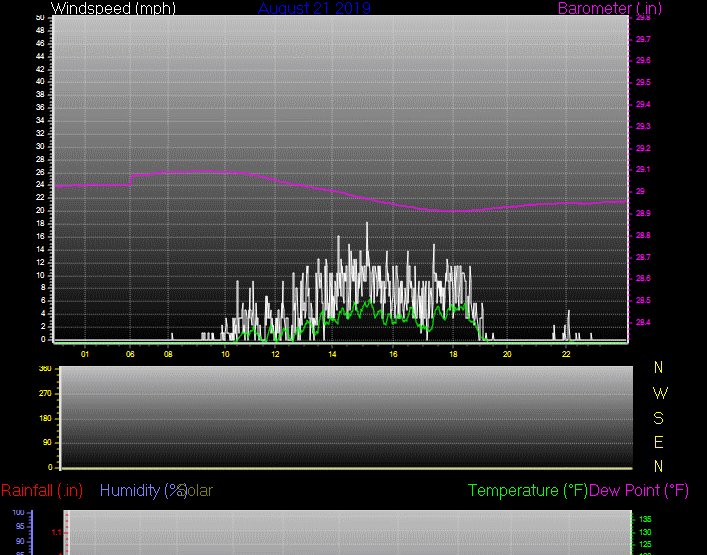
Task: Select the "Temperature (°F)" label
Action: coord(528,490)
